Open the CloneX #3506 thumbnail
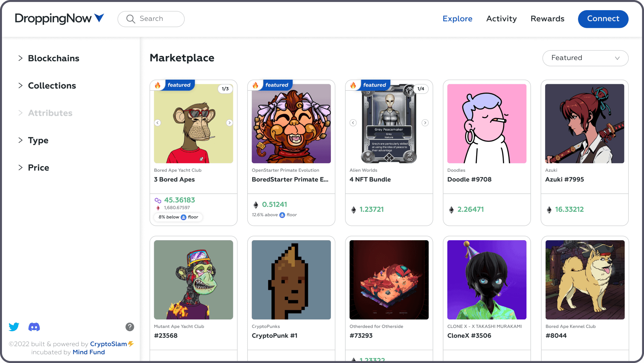Screen dimensions: 644x363 [x=487, y=280]
